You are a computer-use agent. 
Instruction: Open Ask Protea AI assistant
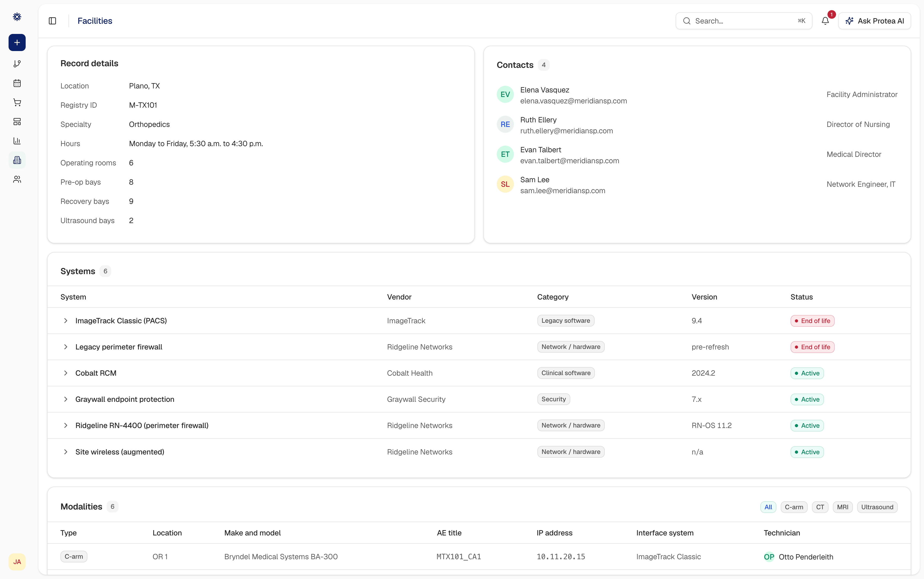tap(874, 21)
